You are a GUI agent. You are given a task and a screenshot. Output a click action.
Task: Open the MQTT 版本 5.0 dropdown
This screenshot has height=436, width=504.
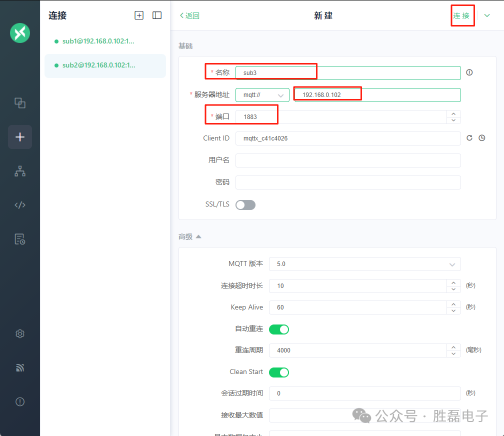coord(365,264)
